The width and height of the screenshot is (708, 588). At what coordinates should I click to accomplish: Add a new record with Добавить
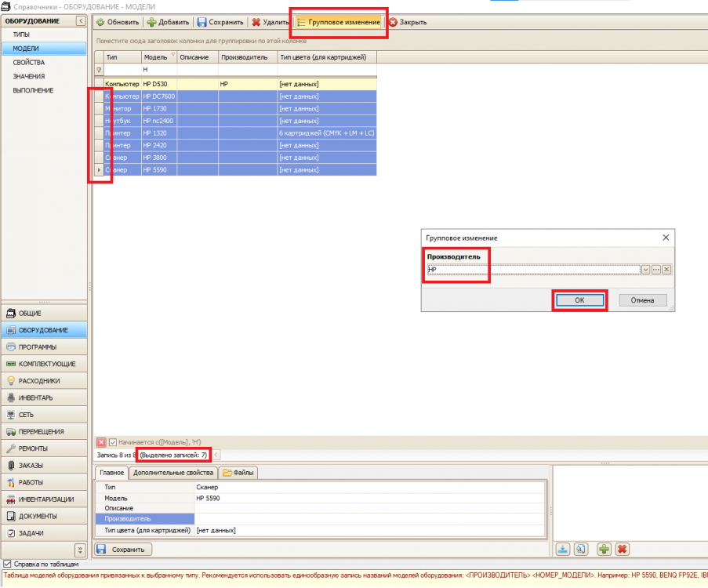[x=168, y=22]
